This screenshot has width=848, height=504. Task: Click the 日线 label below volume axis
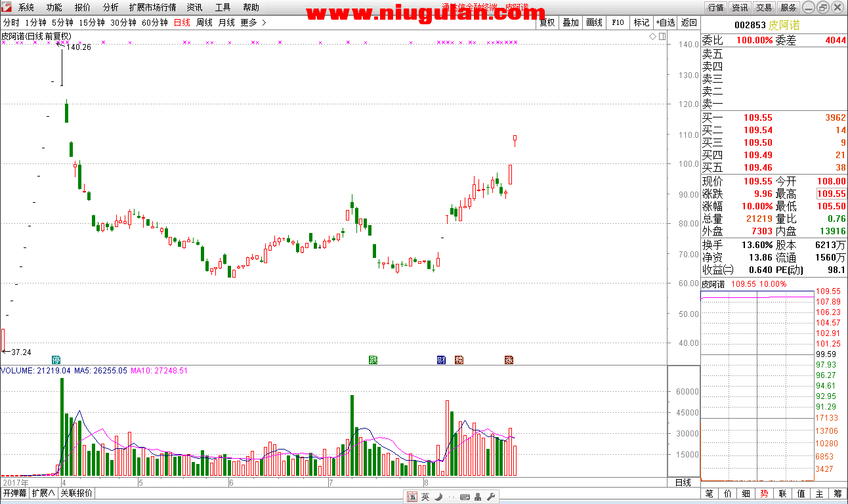click(683, 482)
